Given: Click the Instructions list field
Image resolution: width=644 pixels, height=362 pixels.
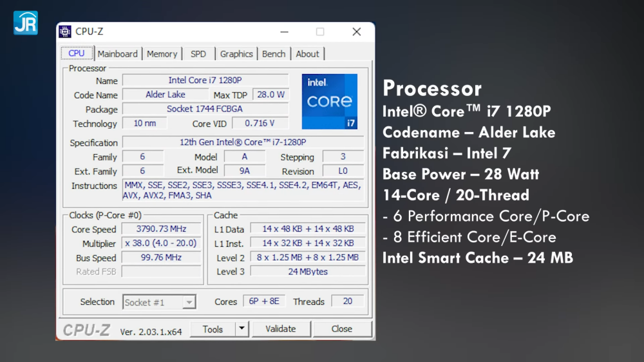Looking at the screenshot, I should [243, 190].
